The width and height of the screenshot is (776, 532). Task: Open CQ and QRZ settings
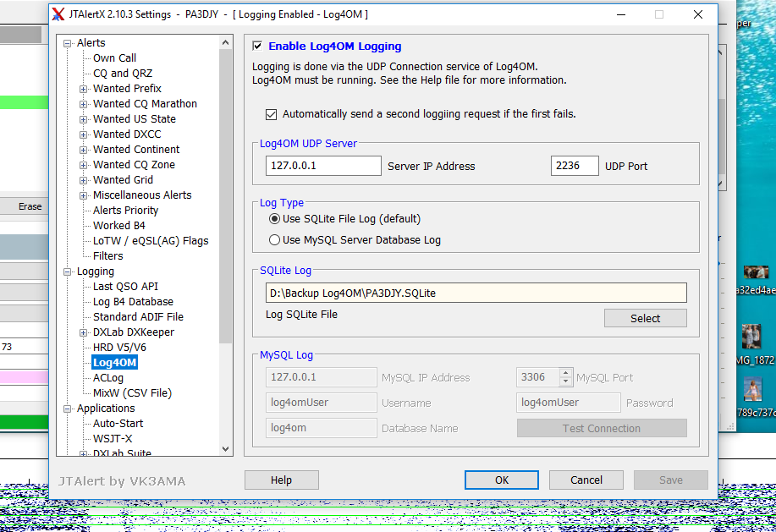[x=123, y=74]
